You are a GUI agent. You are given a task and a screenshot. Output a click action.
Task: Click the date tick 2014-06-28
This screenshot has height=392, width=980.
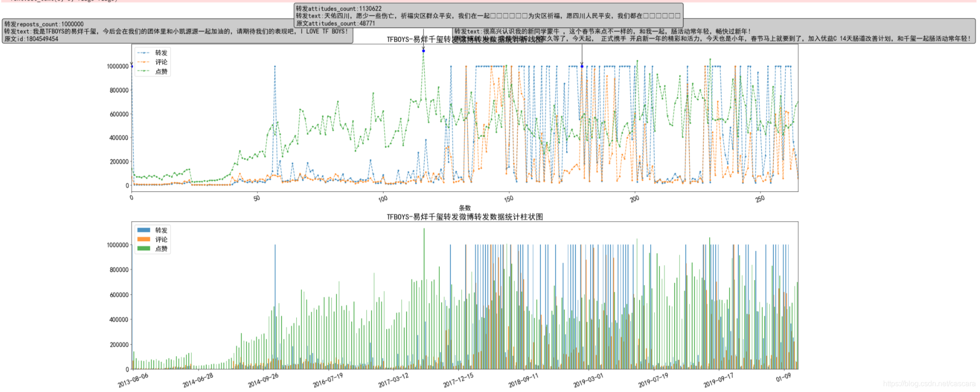click(198, 380)
